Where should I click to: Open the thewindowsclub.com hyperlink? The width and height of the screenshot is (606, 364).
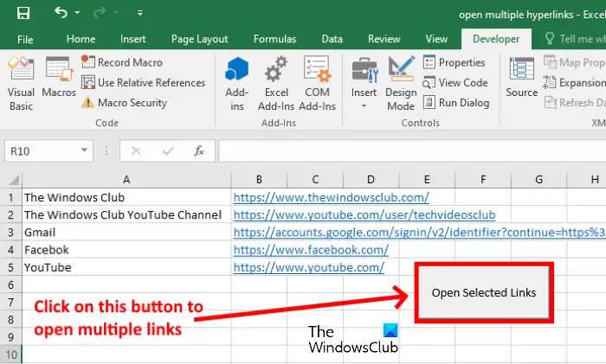tap(332, 198)
